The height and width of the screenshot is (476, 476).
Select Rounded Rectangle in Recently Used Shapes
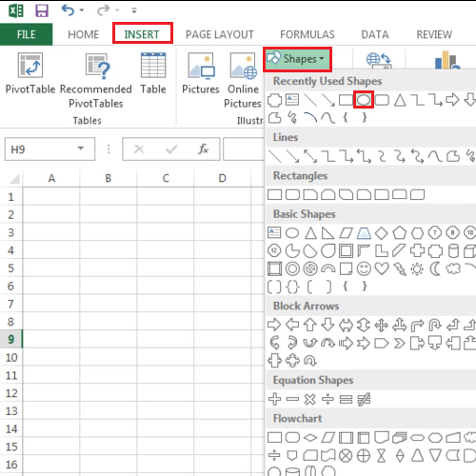(382, 100)
